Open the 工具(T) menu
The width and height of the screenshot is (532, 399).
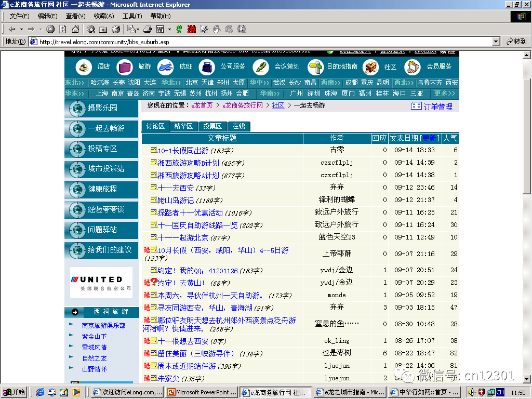click(x=132, y=16)
